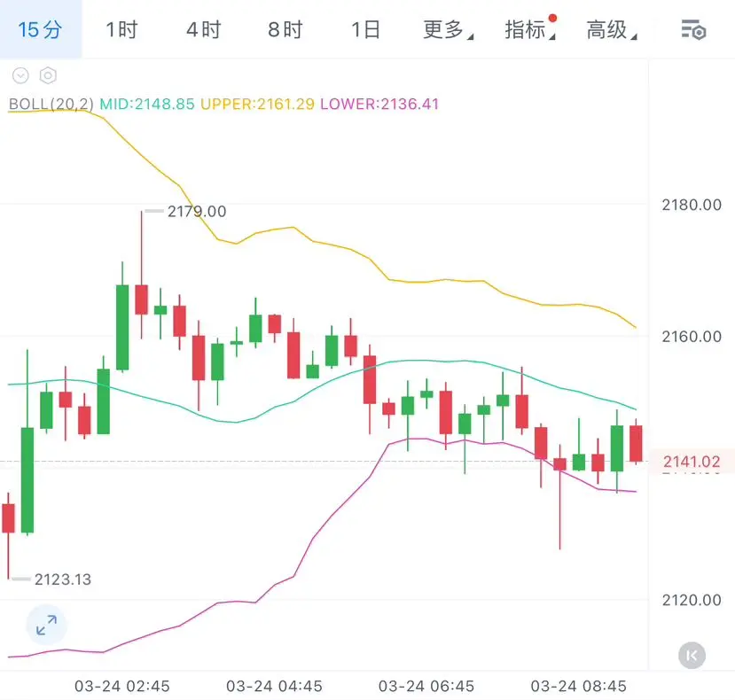Select the 1日 daily tab
Viewport: 735px width, 700px height.
(x=365, y=30)
